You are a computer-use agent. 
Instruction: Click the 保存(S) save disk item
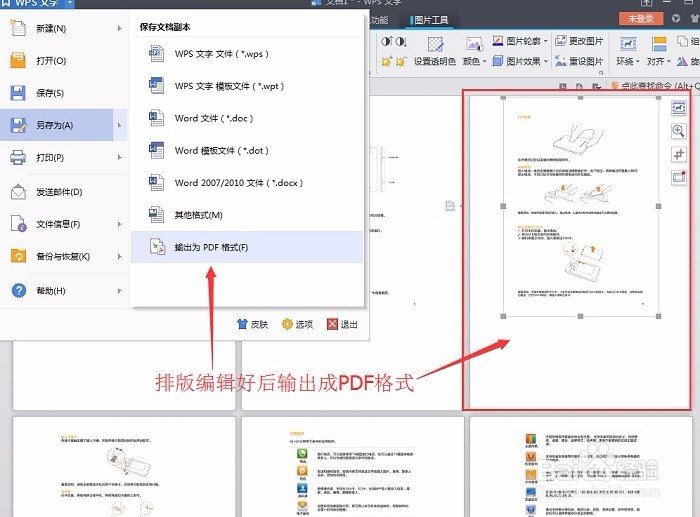pyautogui.click(x=56, y=93)
